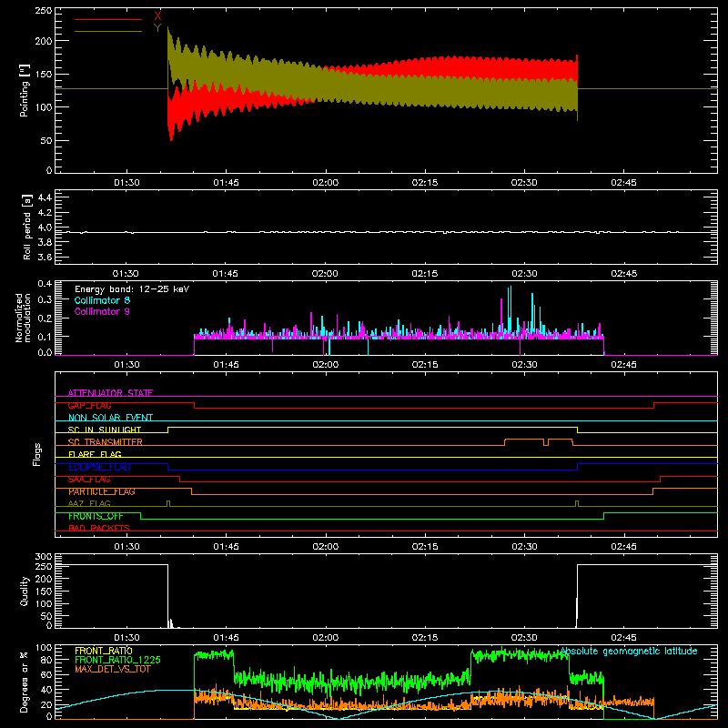
Task: Click the Collimator 9 legend label
Action: click(x=102, y=311)
